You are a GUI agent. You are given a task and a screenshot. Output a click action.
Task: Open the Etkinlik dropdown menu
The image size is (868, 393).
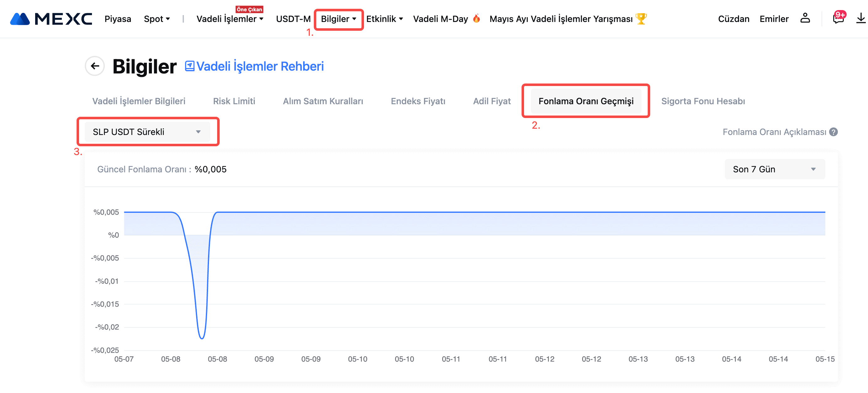click(x=384, y=19)
